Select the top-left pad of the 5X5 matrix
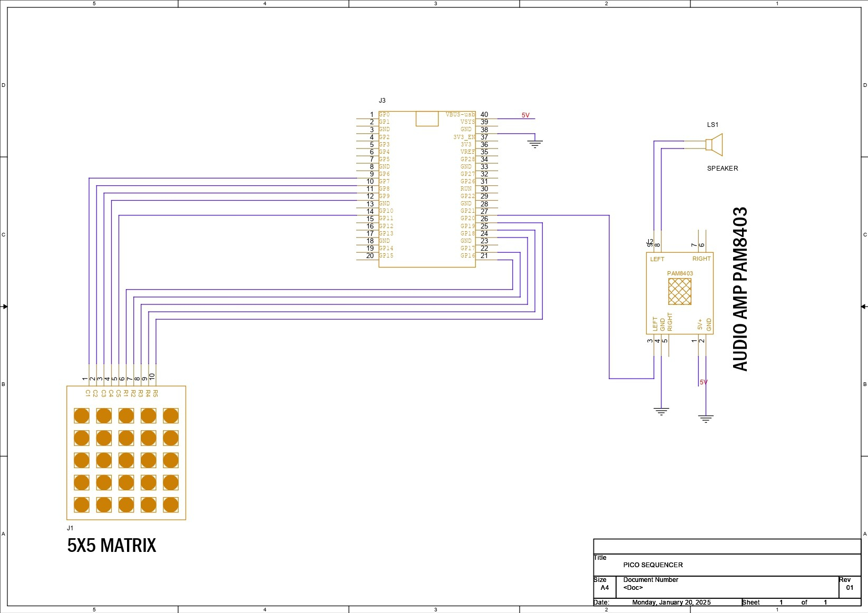The width and height of the screenshot is (868, 613). [x=82, y=416]
